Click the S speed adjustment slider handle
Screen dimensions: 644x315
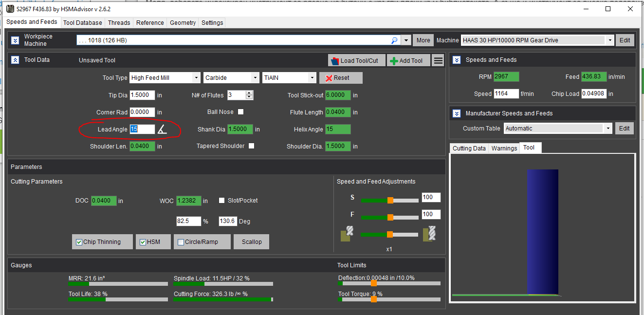coord(390,200)
